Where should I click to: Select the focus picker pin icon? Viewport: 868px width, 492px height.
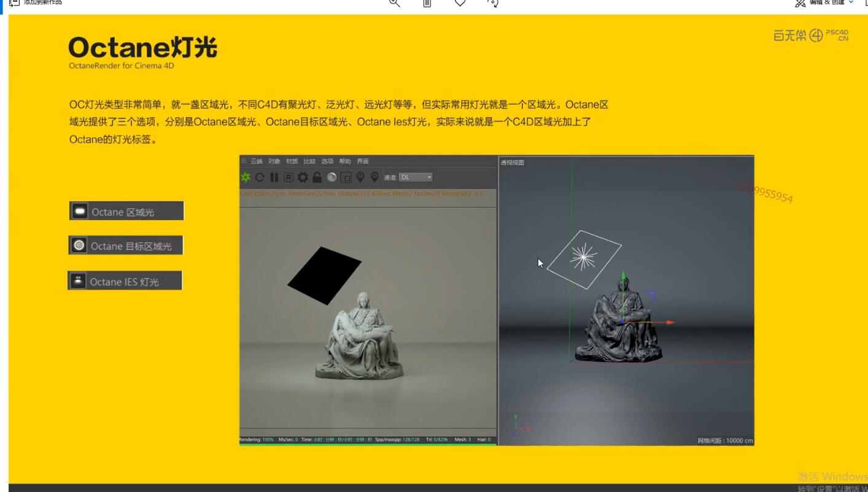(x=360, y=177)
